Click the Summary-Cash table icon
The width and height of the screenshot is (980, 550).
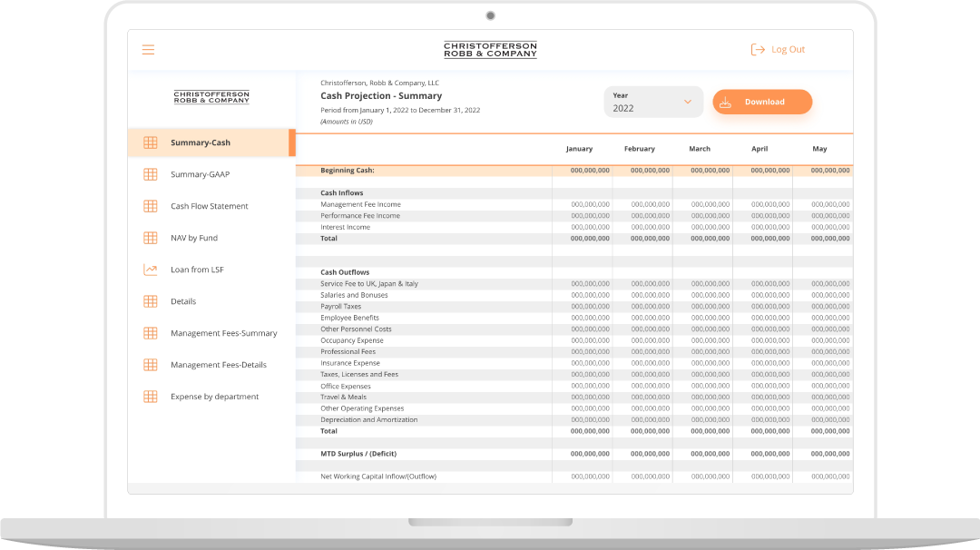click(151, 142)
